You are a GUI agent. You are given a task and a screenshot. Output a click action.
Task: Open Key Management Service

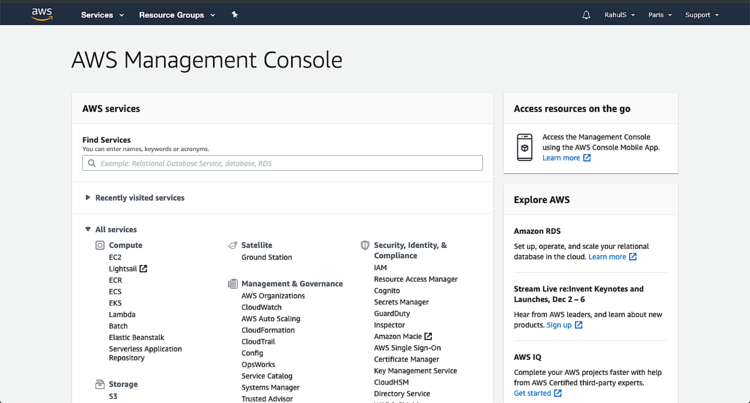(416, 371)
